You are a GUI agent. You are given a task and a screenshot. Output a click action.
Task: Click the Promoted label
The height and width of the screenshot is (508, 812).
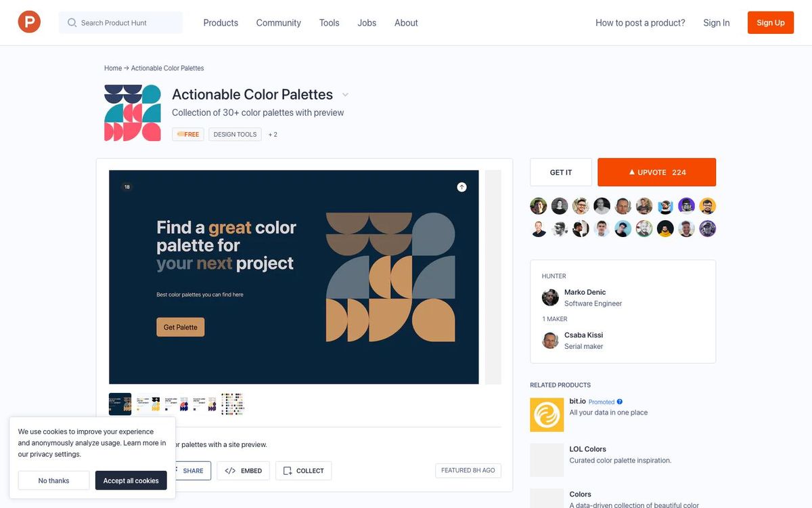[x=602, y=402]
